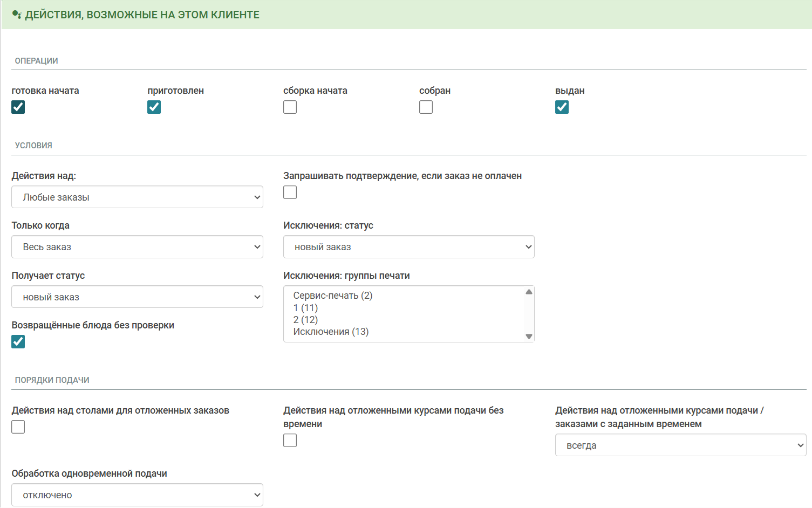812x508 pixels.
Task: Open the 'Действия над' dropdown
Action: (x=137, y=197)
